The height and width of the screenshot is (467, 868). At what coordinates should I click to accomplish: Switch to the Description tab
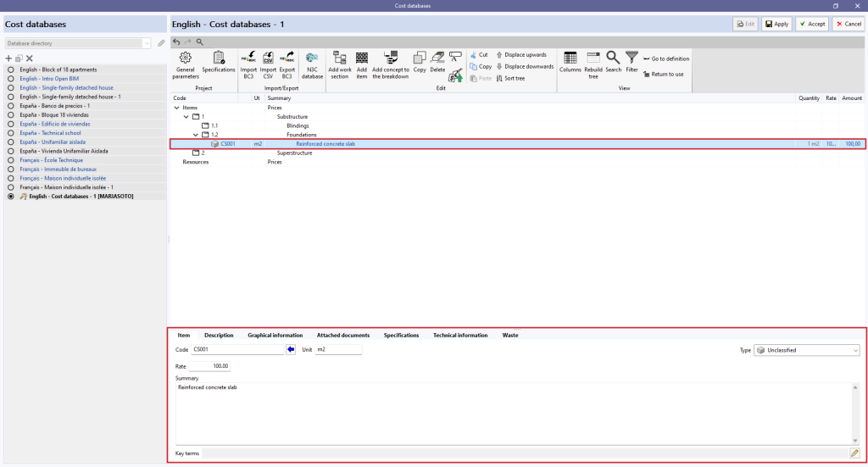point(219,336)
